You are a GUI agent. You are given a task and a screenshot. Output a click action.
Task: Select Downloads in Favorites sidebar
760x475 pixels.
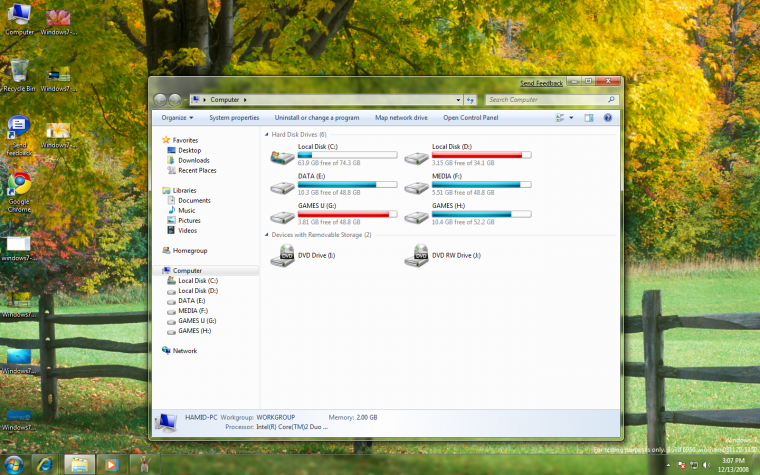click(x=193, y=160)
